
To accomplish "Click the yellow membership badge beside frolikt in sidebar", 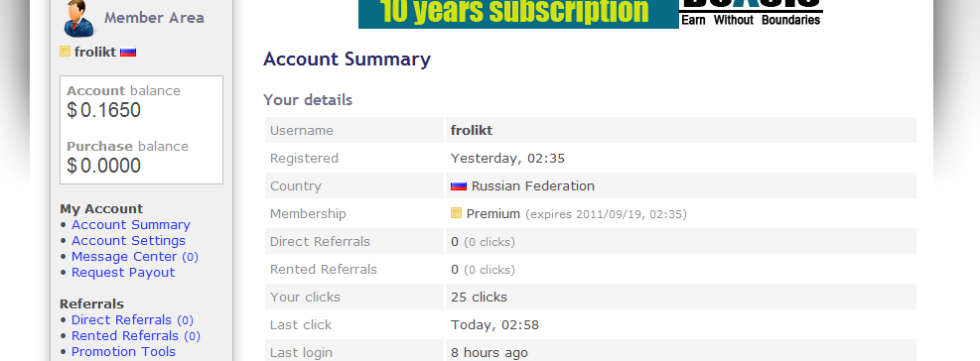I will click(65, 52).
